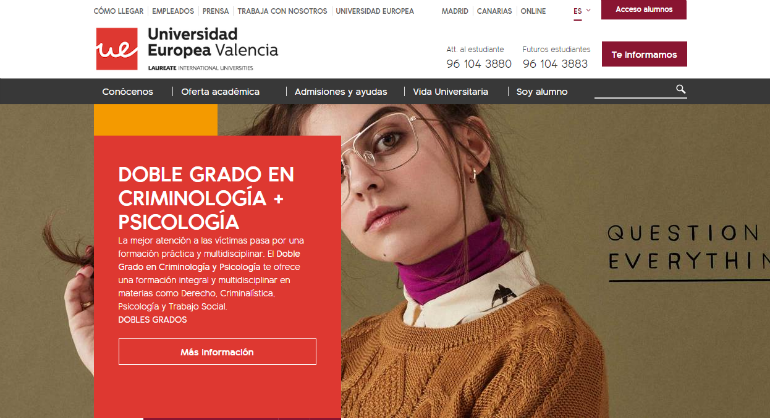Select the Online campus link
The image size is (770, 420).
(x=533, y=11)
